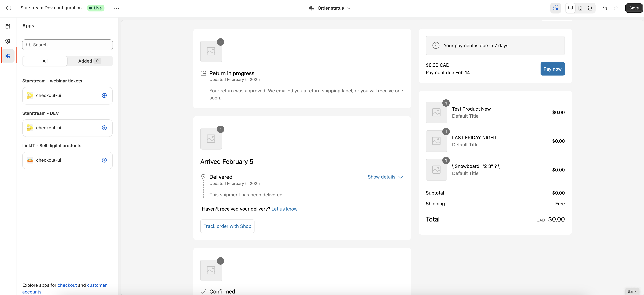This screenshot has width=644, height=295.
Task: Select the All apps tab
Action: tap(45, 61)
